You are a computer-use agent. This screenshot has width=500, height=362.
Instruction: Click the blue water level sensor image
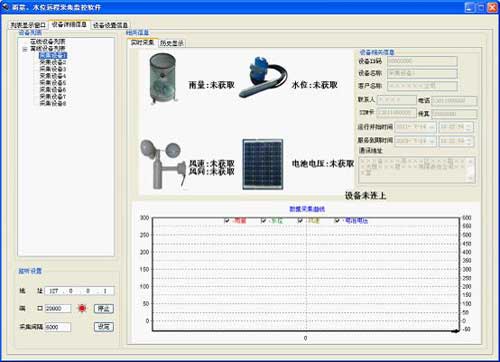click(x=264, y=77)
